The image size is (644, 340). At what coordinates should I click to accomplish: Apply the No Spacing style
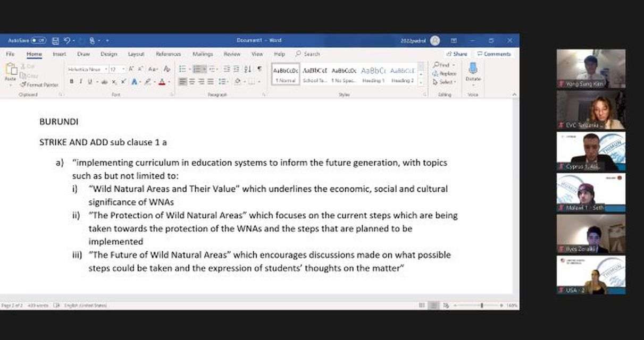point(344,75)
